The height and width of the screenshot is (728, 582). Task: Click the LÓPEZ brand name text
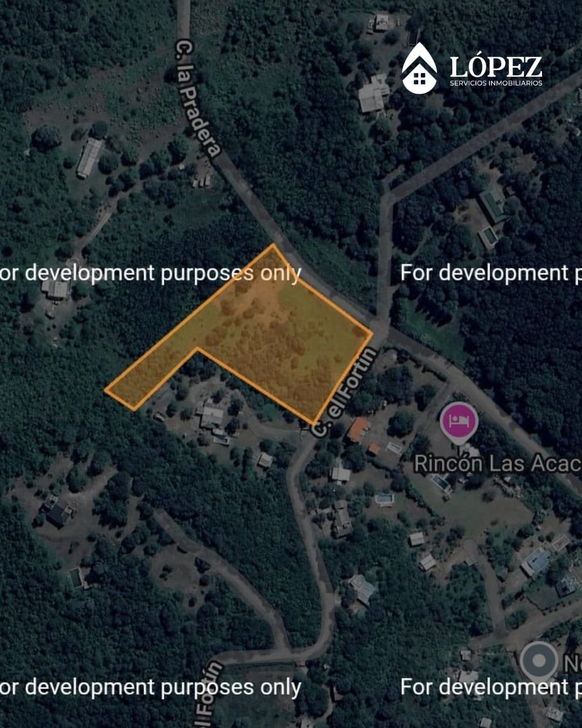click(x=496, y=67)
